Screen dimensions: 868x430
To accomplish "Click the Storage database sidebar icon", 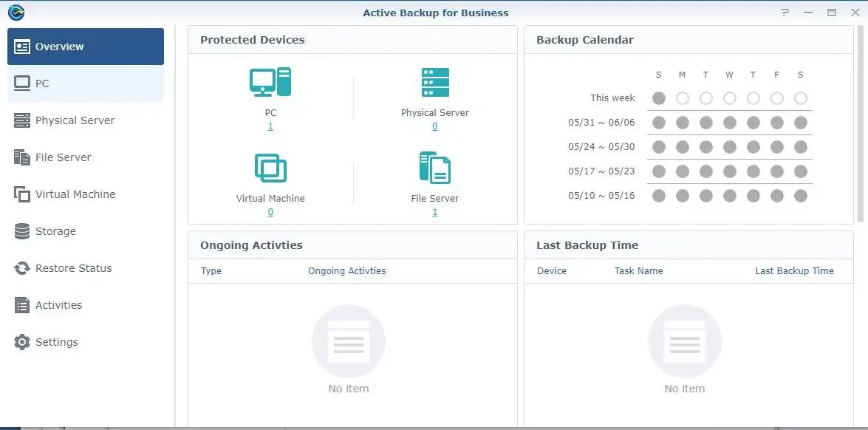I will 22,231.
